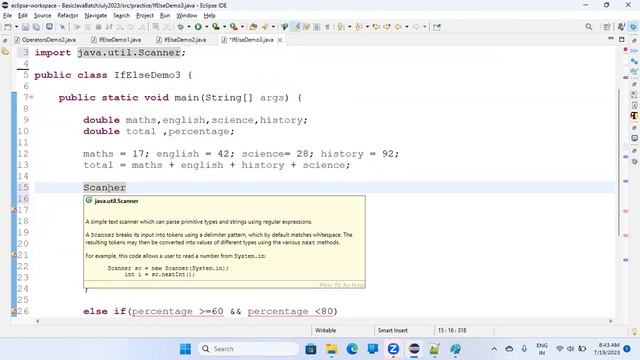Click the Open Perspective icon
Viewport: 640px width, 360px height.
(607, 27)
